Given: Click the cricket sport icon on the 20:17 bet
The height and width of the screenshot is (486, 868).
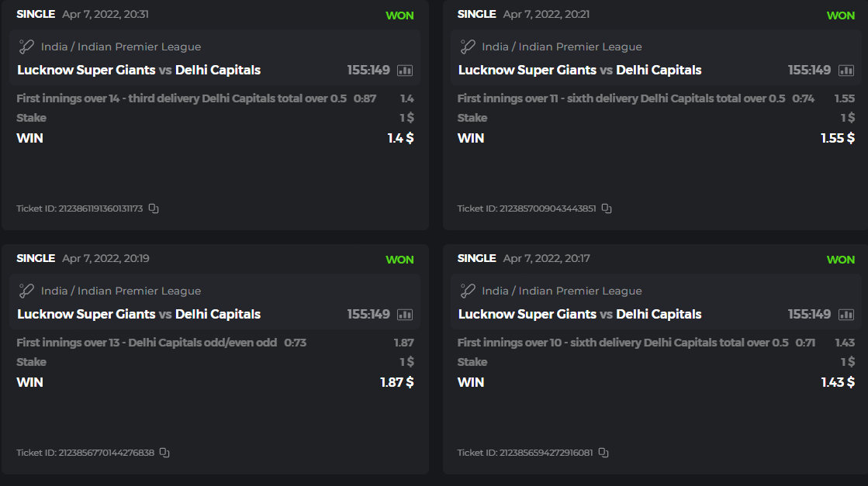Looking at the screenshot, I should pyautogui.click(x=468, y=291).
